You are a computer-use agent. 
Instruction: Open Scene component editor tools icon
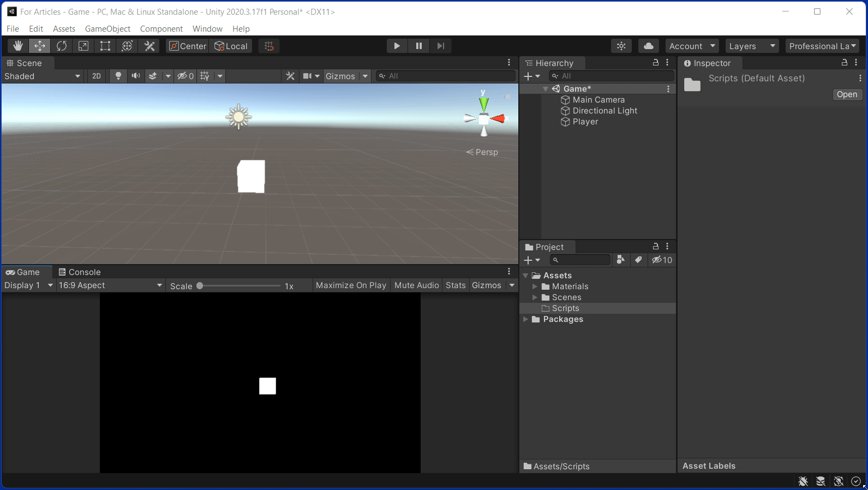tap(290, 76)
